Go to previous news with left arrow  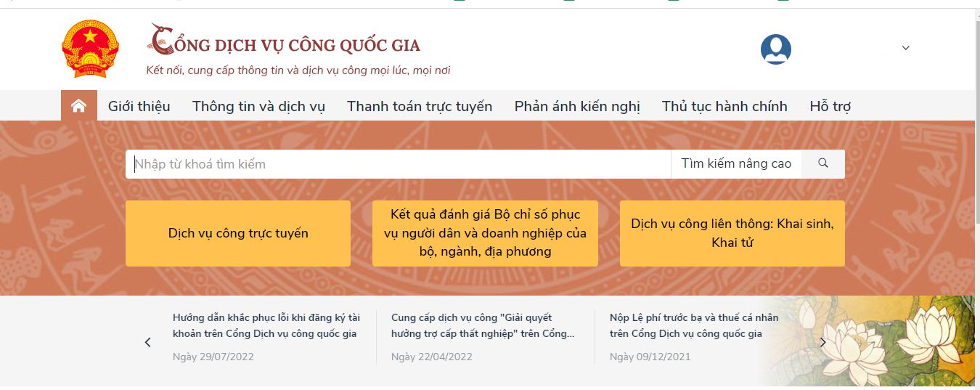click(x=147, y=342)
